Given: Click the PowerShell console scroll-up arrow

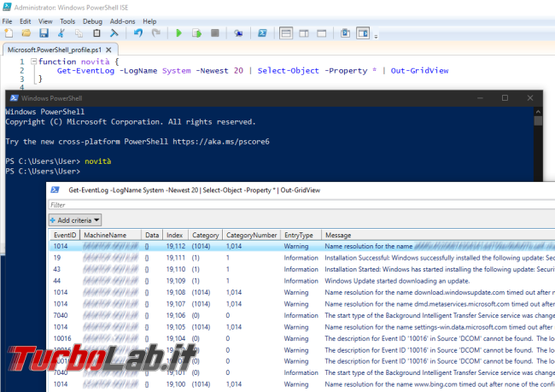Looking at the screenshot, I should pyautogui.click(x=538, y=112).
